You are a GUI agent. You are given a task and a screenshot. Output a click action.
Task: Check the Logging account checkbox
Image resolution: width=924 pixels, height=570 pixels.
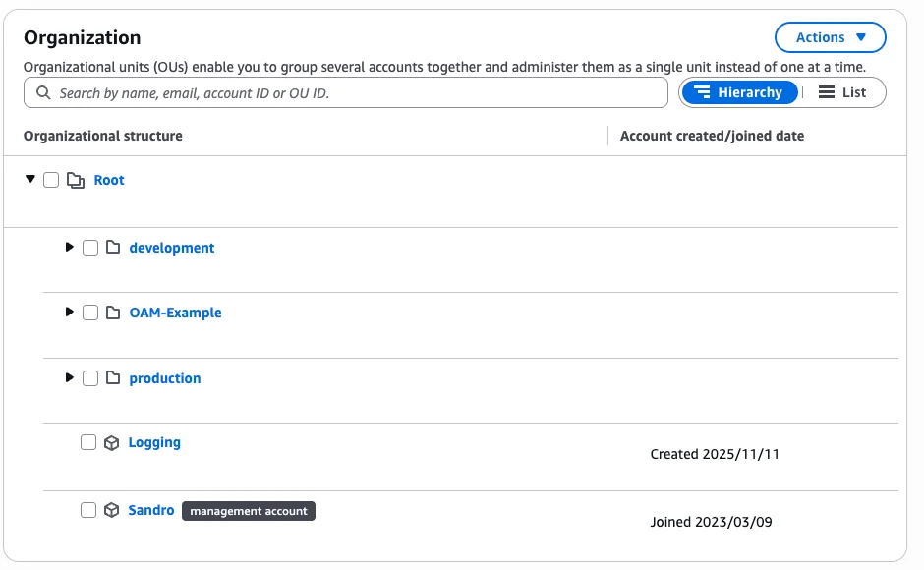88,443
